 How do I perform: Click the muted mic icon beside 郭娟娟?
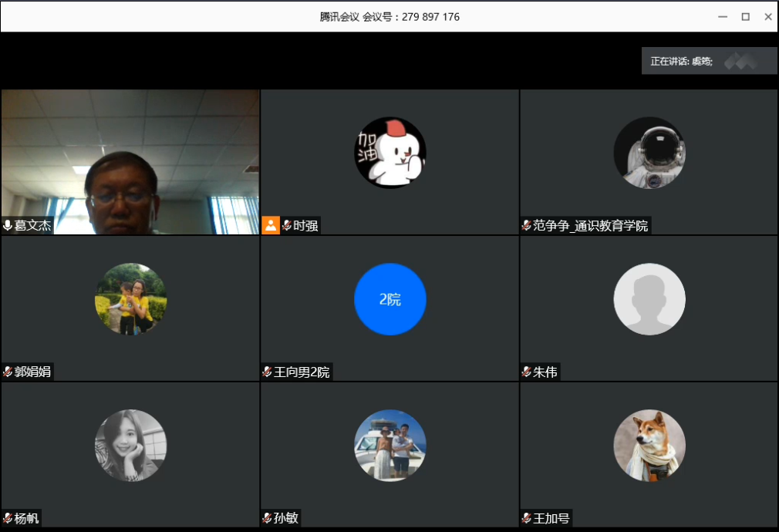[x=8, y=372]
